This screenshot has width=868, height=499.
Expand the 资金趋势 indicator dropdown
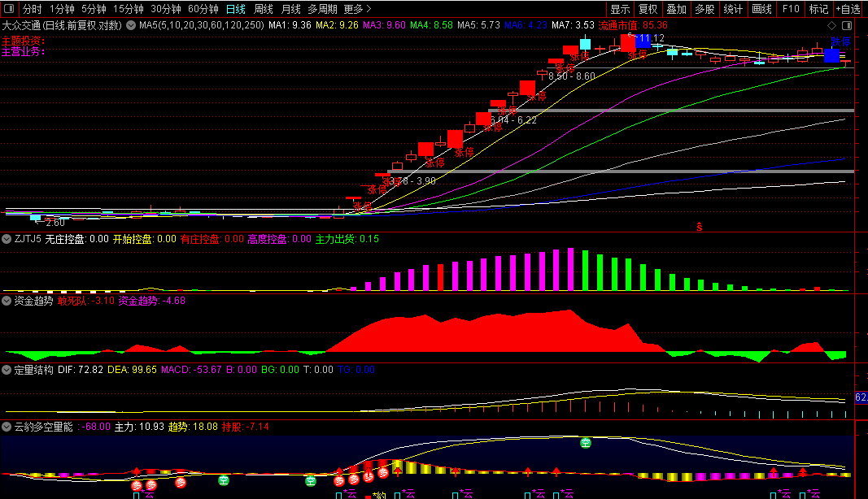(7, 301)
